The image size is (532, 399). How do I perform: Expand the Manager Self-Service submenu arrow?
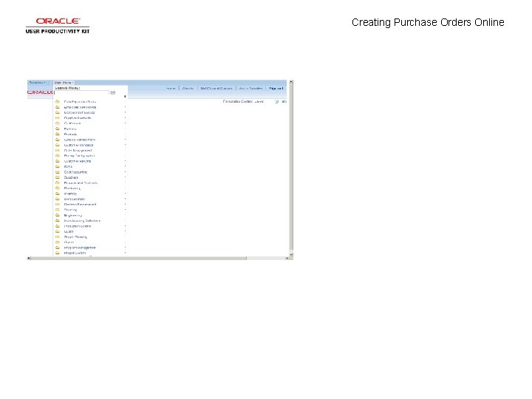[125, 112]
